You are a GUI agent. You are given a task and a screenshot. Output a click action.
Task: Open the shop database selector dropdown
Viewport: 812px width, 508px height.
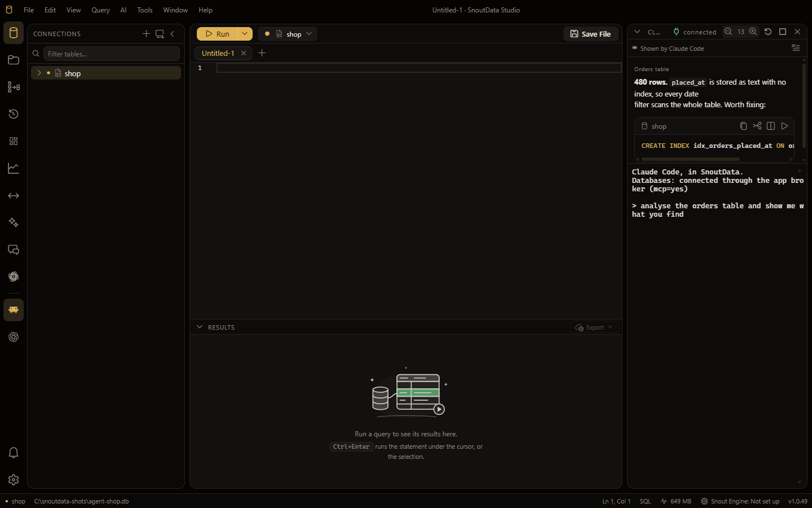coord(288,34)
